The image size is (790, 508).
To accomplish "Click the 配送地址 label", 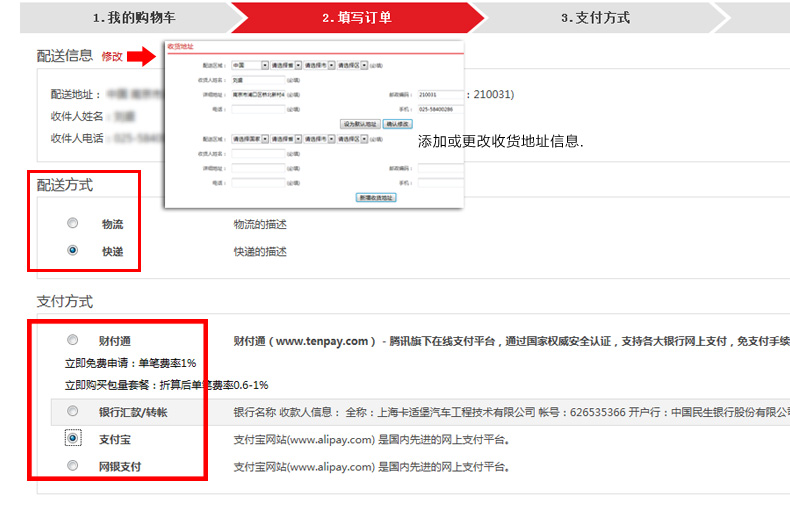I will coord(76,94).
